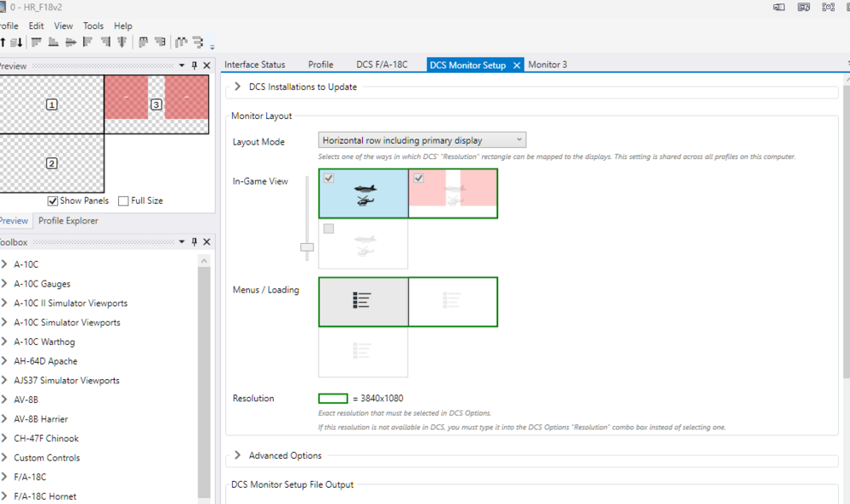Open the Tools menu
This screenshot has height=504, width=850.
coord(93,25)
